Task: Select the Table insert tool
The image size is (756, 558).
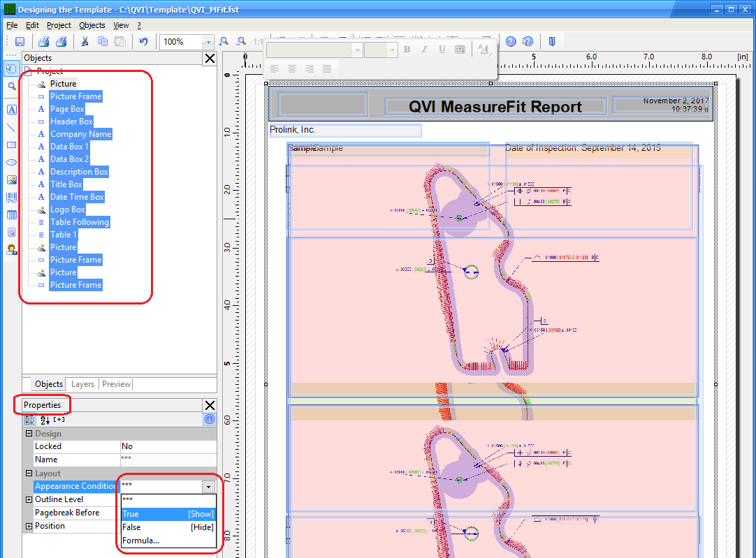Action: pyautogui.click(x=12, y=215)
